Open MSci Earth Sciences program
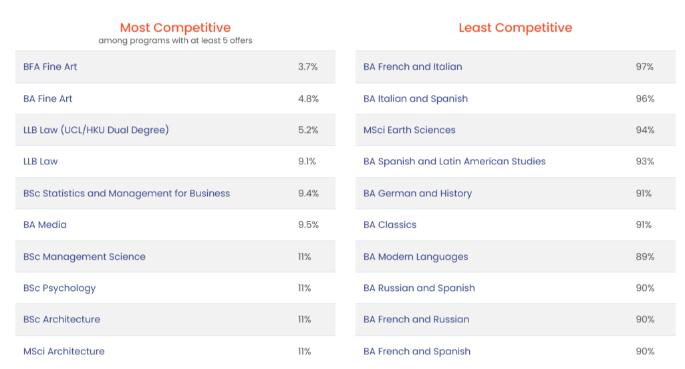The height and width of the screenshot is (369, 685). (x=409, y=130)
